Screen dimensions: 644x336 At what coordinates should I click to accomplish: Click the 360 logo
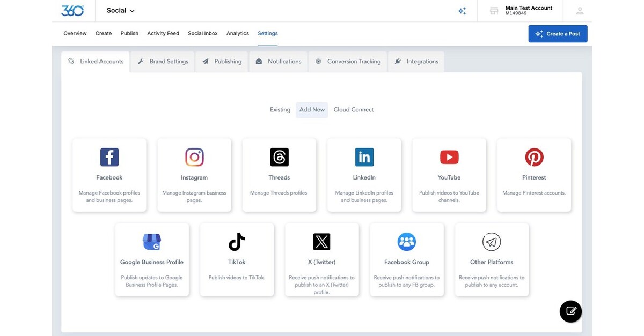coord(72,10)
